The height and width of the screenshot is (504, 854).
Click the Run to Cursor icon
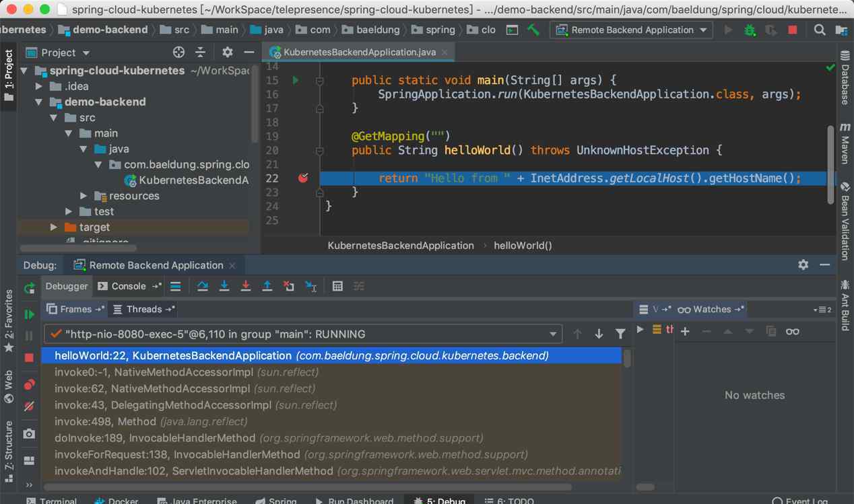(x=310, y=286)
